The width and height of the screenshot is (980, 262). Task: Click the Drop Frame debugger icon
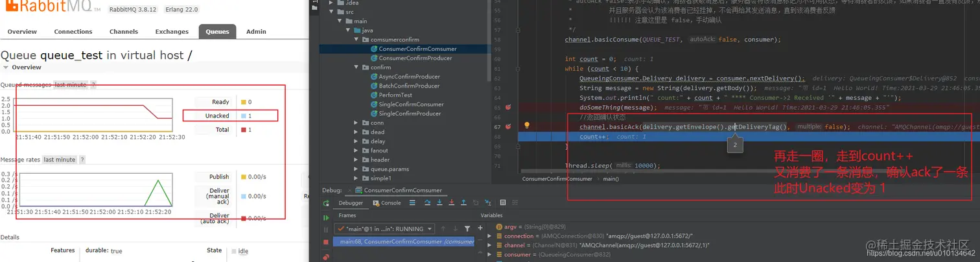(476, 202)
